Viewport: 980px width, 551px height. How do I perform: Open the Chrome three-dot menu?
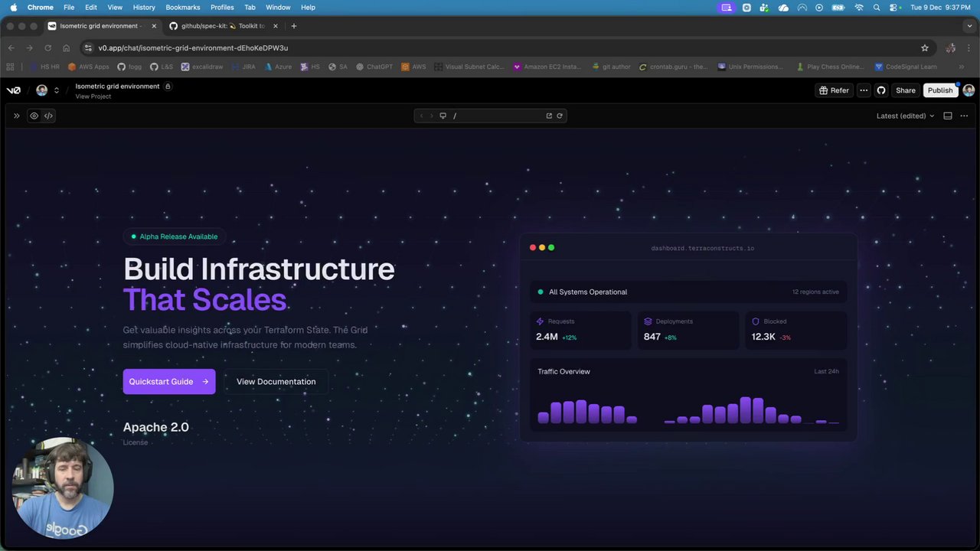[x=969, y=47]
